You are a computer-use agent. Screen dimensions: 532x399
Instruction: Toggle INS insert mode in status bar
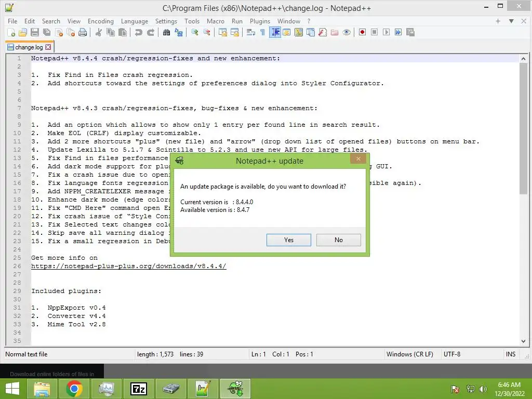[x=511, y=354]
